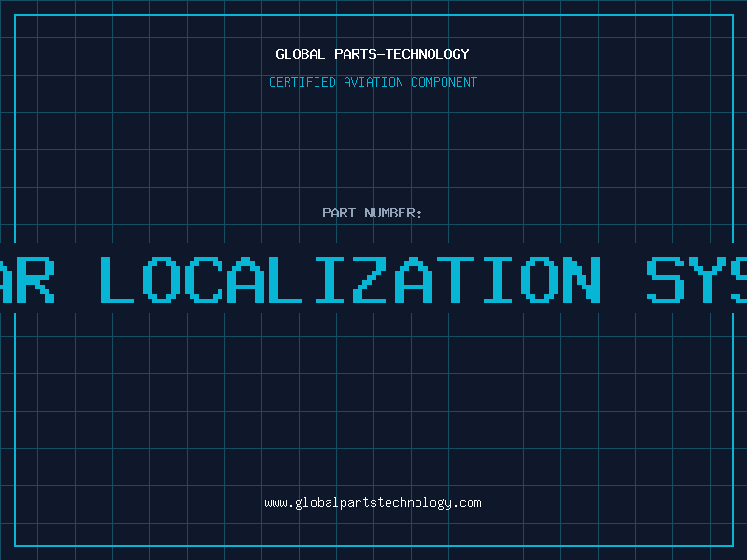Click the word PART in the part number label
This screenshot has height=560, width=747.
click(339, 213)
